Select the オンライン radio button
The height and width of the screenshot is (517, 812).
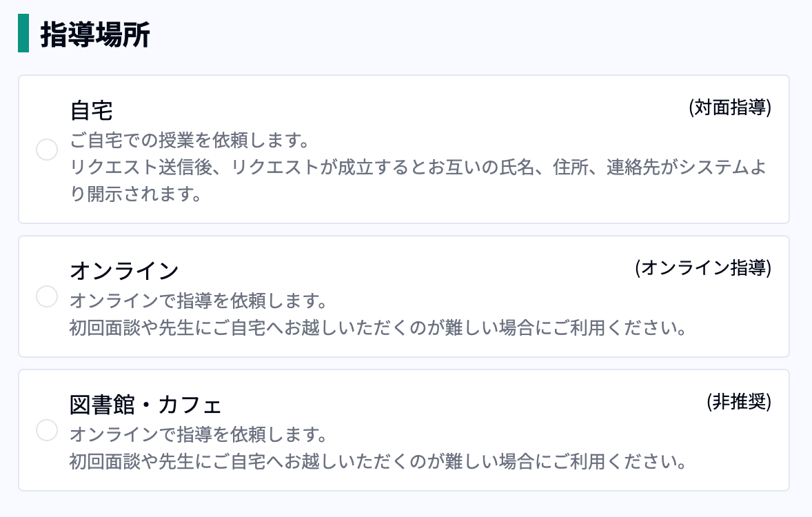coord(47,297)
